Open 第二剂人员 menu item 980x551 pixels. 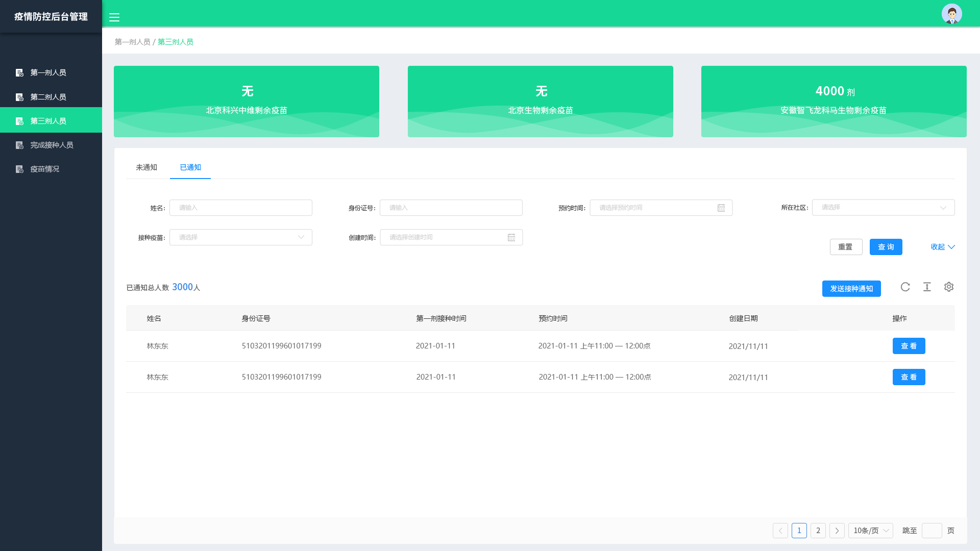click(51, 97)
